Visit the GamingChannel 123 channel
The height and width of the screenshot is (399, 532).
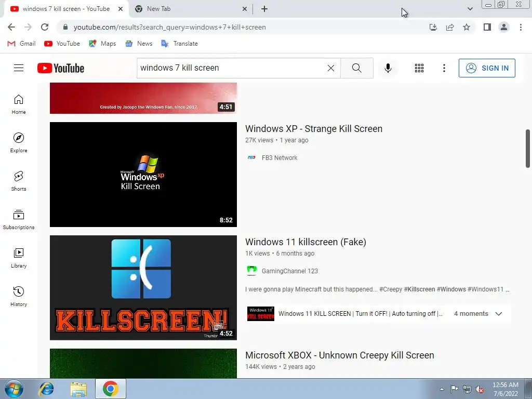290,271
